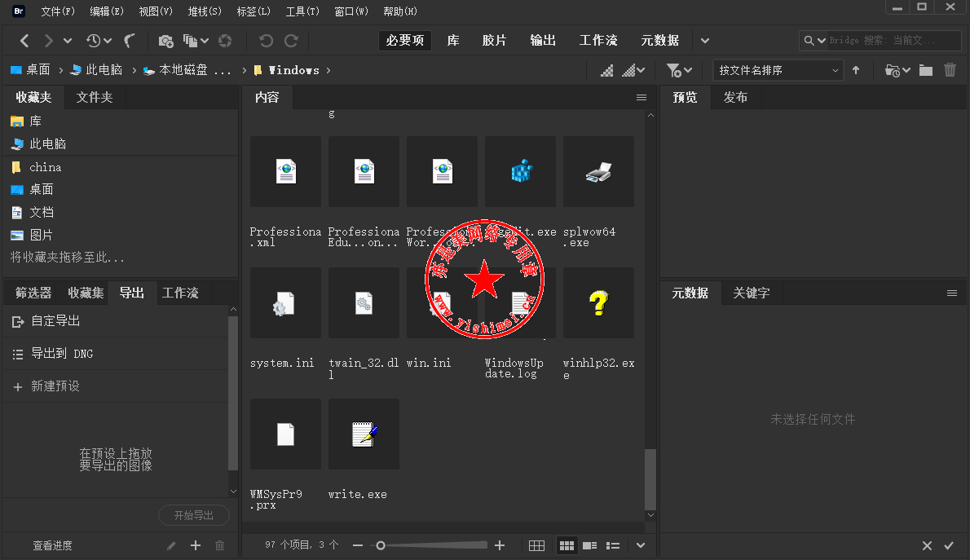Open the view options dropdown at bottom
Viewport: 970px width, 560px height.
point(640,546)
